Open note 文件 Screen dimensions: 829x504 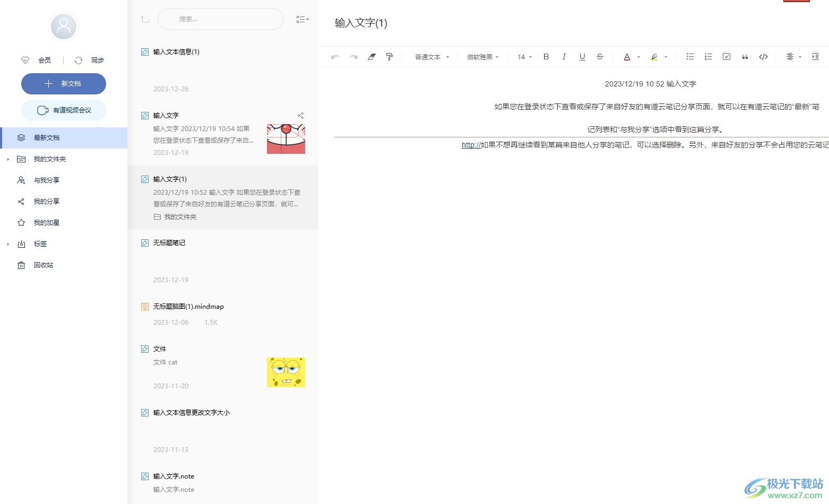point(223,367)
